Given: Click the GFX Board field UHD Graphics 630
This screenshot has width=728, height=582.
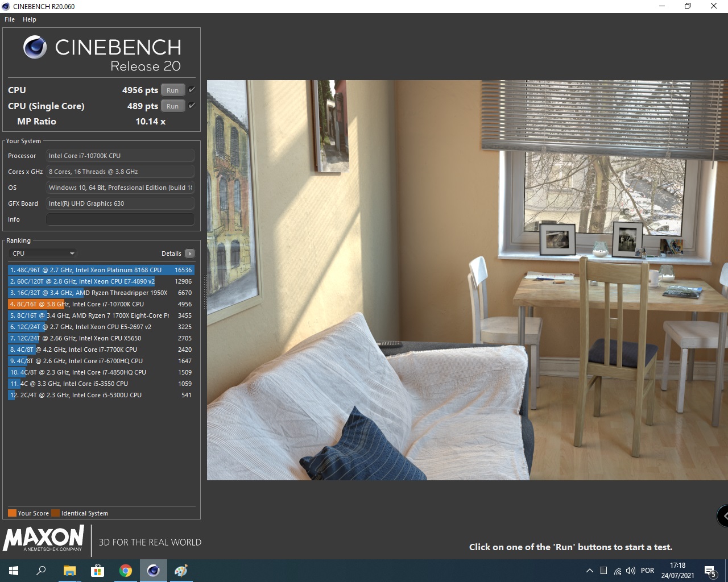Looking at the screenshot, I should (120, 203).
